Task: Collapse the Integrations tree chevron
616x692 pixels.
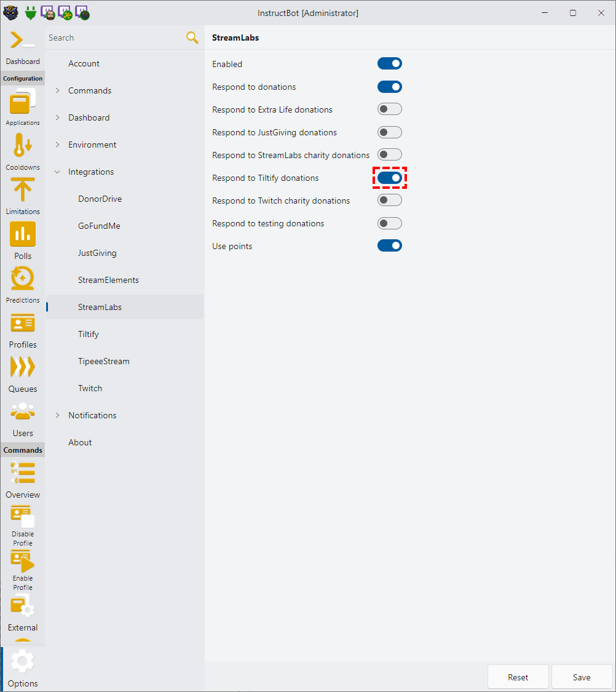Action: tap(57, 172)
